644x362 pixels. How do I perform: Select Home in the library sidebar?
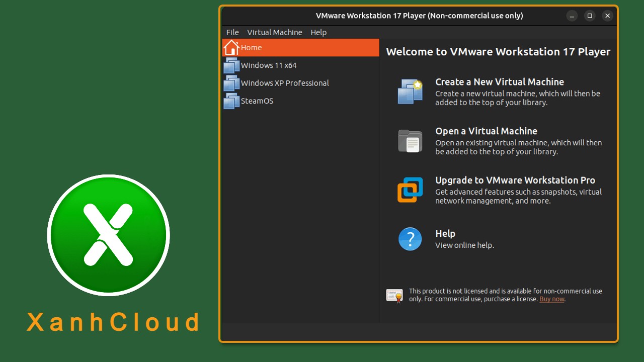tap(301, 48)
